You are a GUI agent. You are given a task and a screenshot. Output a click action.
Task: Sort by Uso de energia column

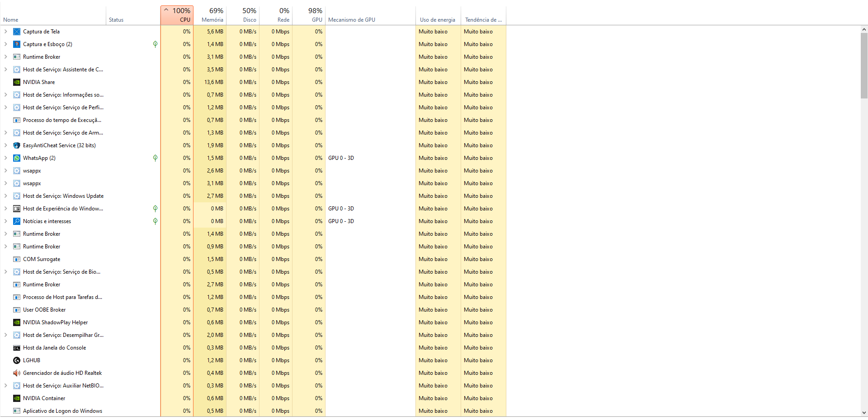coord(438,15)
